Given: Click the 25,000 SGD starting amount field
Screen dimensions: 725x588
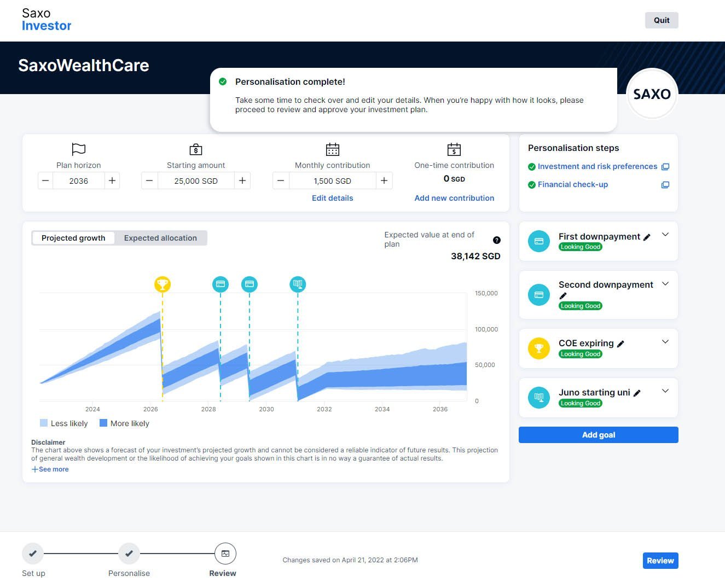Looking at the screenshot, I should [x=196, y=181].
